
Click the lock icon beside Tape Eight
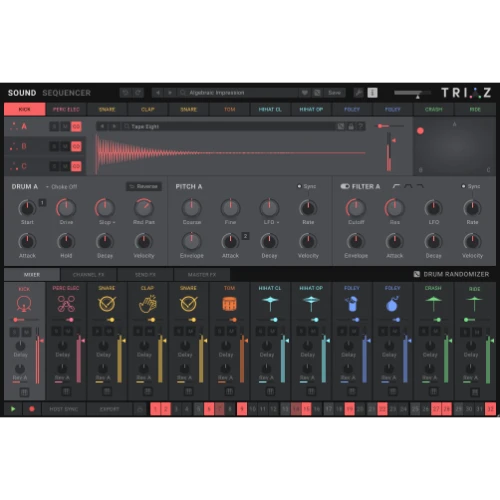351,126
